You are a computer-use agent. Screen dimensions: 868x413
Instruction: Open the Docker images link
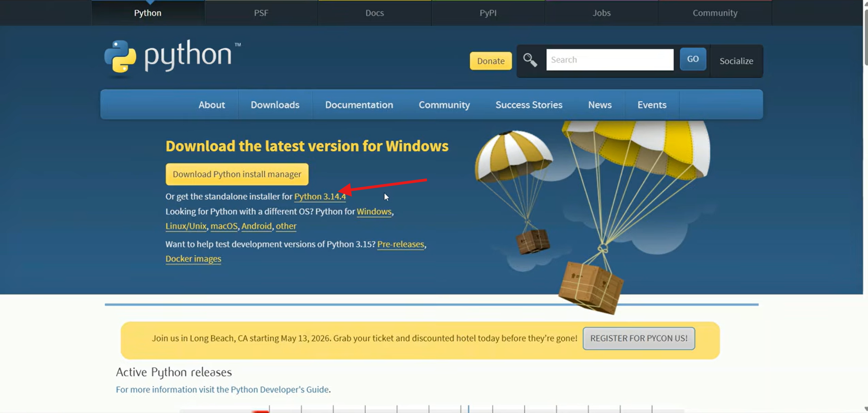point(193,259)
